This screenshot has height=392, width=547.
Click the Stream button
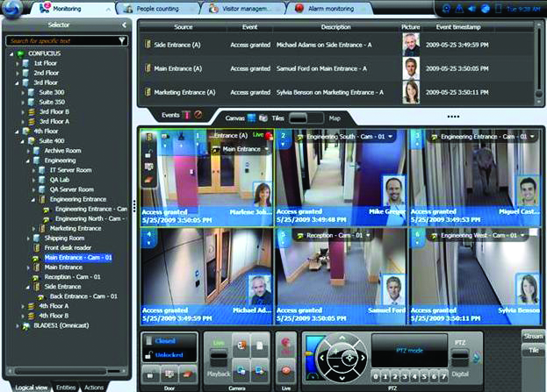click(x=532, y=334)
